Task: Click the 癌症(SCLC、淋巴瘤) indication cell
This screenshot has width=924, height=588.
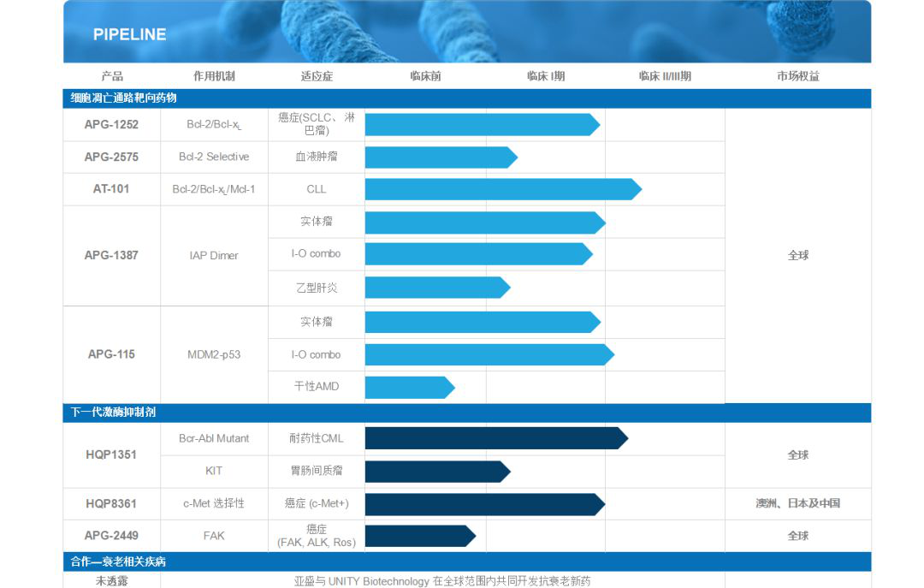Action: [x=317, y=124]
